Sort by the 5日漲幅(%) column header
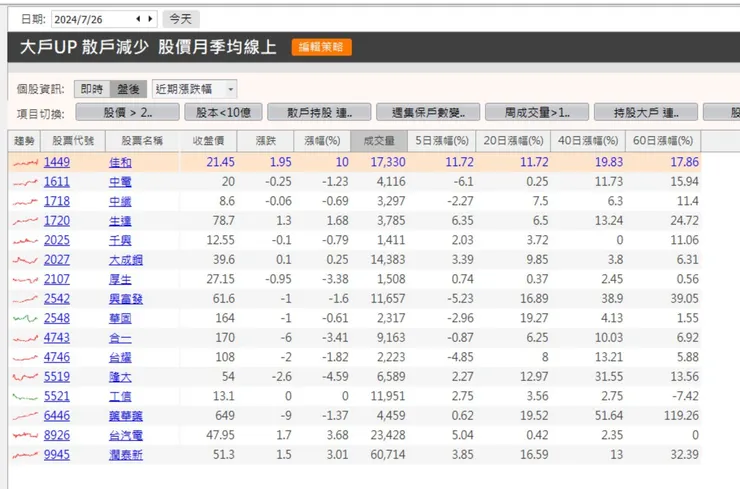 pyautogui.click(x=442, y=141)
